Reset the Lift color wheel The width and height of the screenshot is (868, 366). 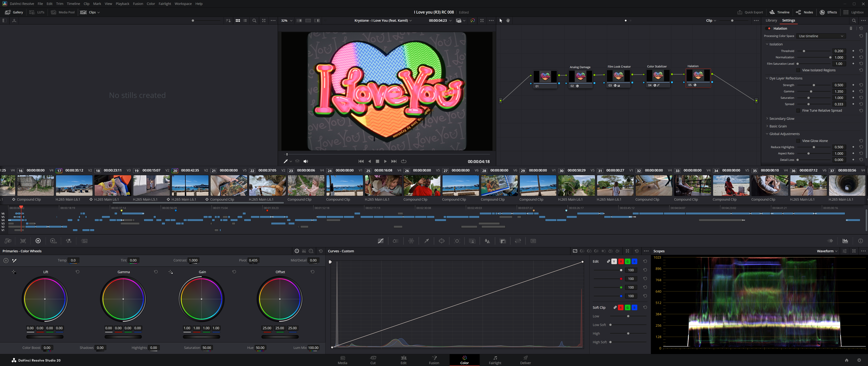point(77,272)
